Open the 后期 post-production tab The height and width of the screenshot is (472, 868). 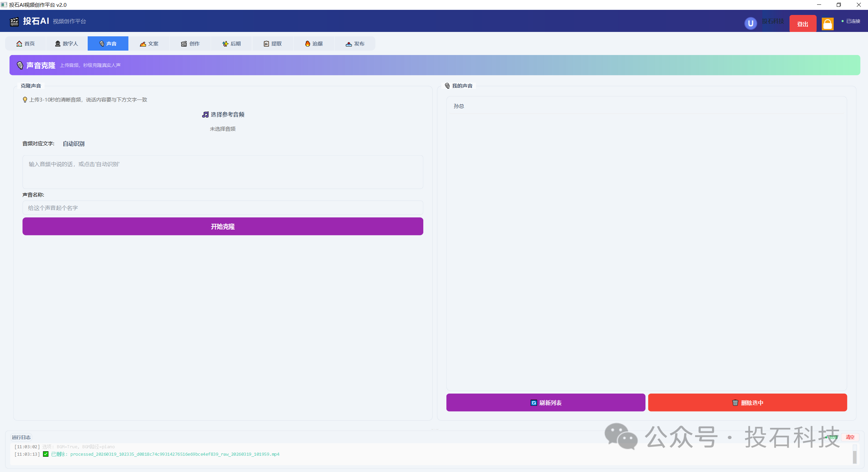(231, 43)
